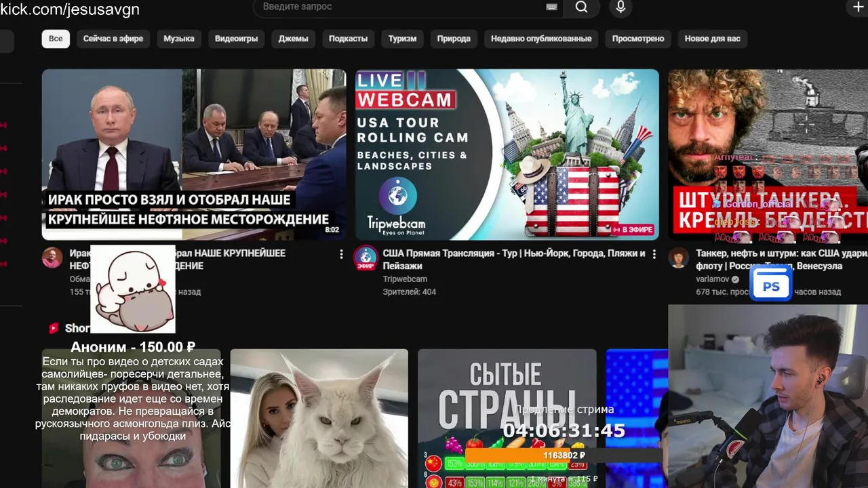Open Танкер, нефть и штурм title
The width and height of the screenshot is (868, 488).
click(x=782, y=260)
